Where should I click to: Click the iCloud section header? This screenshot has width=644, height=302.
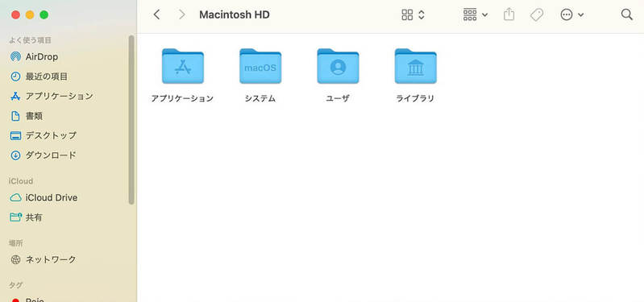21,181
